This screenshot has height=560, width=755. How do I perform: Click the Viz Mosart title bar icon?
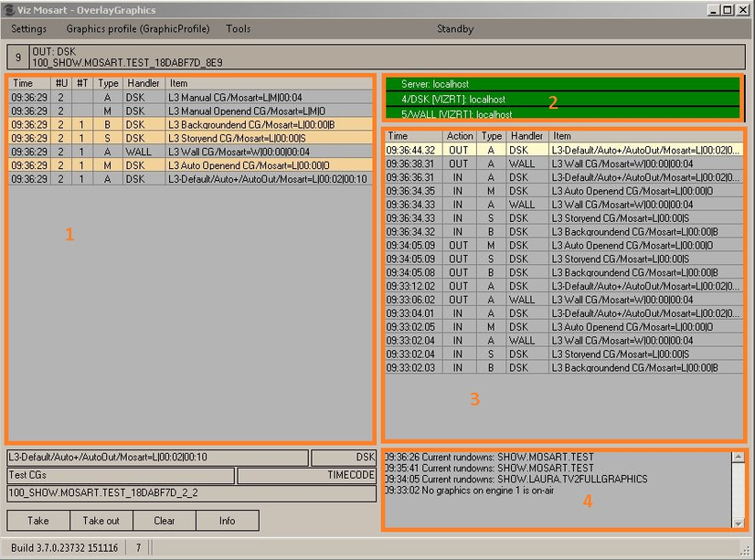(x=8, y=9)
